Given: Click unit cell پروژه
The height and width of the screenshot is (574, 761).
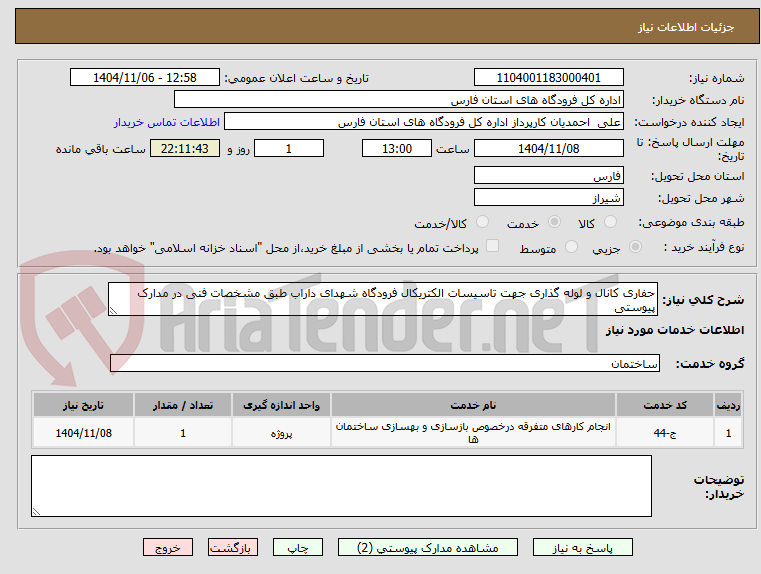Looking at the screenshot, I should [x=281, y=433].
